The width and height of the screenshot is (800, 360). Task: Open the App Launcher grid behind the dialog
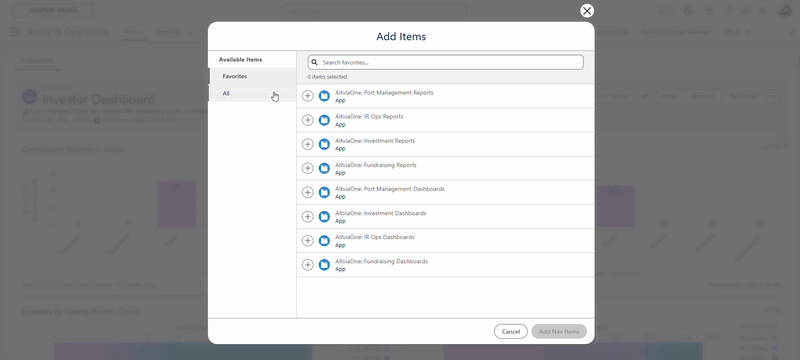14,32
